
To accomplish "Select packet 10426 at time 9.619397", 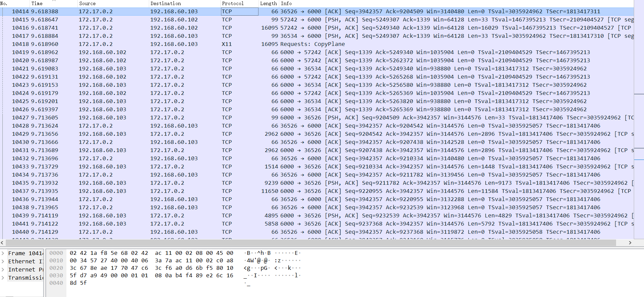I will coord(317,110).
